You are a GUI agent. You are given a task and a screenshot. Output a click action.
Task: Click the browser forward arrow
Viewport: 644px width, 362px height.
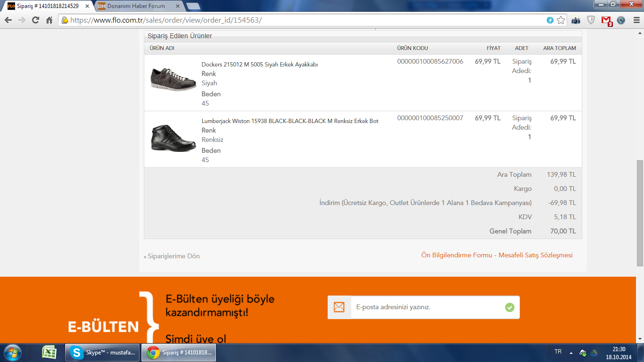tap(22, 20)
